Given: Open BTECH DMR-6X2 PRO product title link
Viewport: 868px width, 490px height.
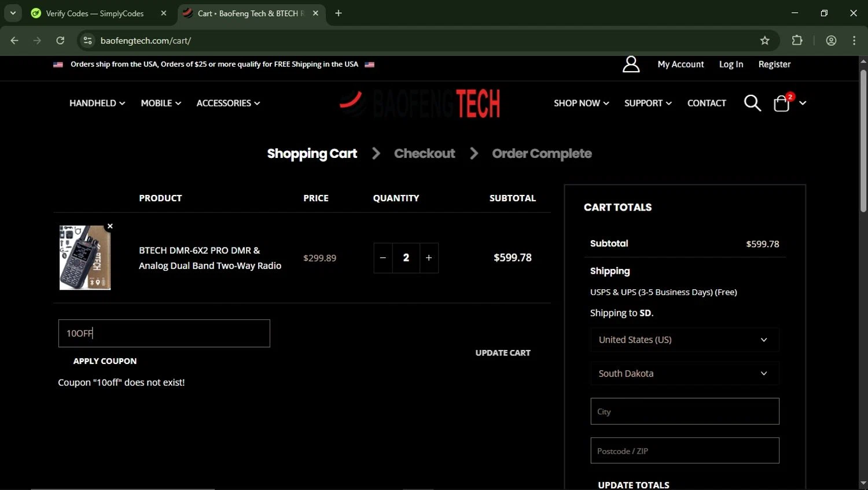Looking at the screenshot, I should pos(210,258).
